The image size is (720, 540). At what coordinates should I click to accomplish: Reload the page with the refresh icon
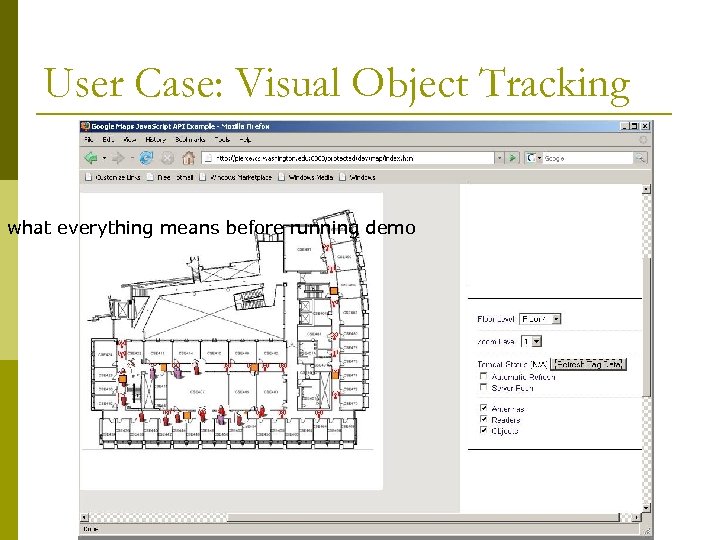tap(146, 158)
